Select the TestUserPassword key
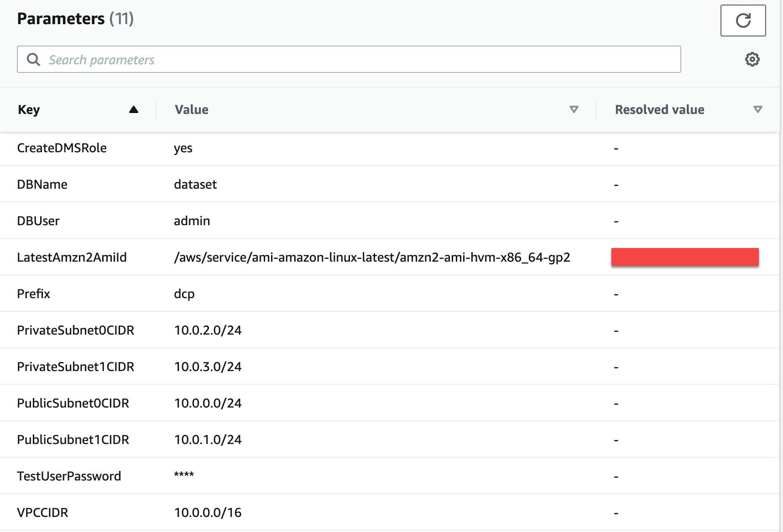The width and height of the screenshot is (783, 532). [x=69, y=476]
